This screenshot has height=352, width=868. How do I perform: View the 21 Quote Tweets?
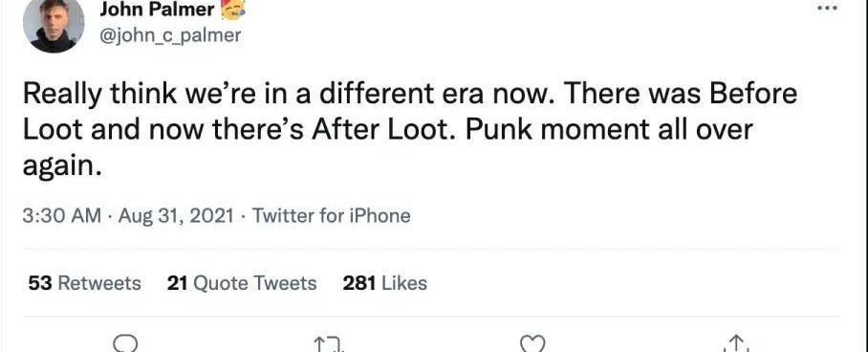pyautogui.click(x=242, y=283)
